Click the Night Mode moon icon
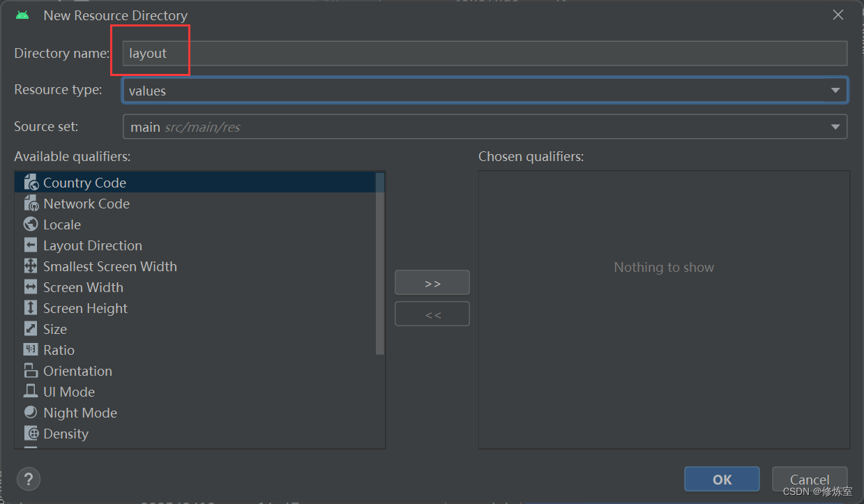 pos(31,413)
